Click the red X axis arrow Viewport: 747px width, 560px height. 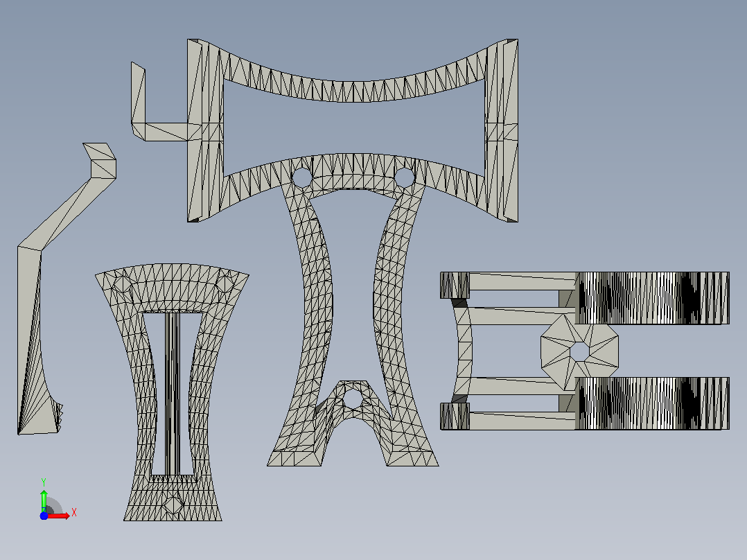[59, 516]
